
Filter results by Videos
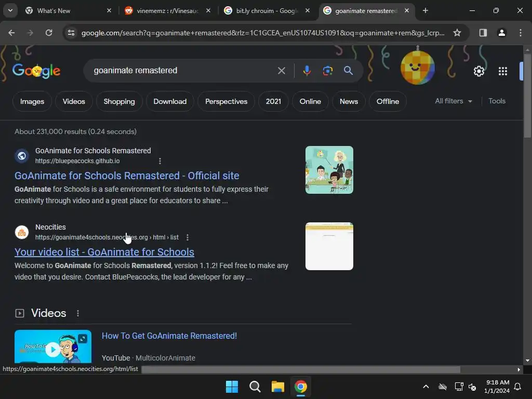74,101
